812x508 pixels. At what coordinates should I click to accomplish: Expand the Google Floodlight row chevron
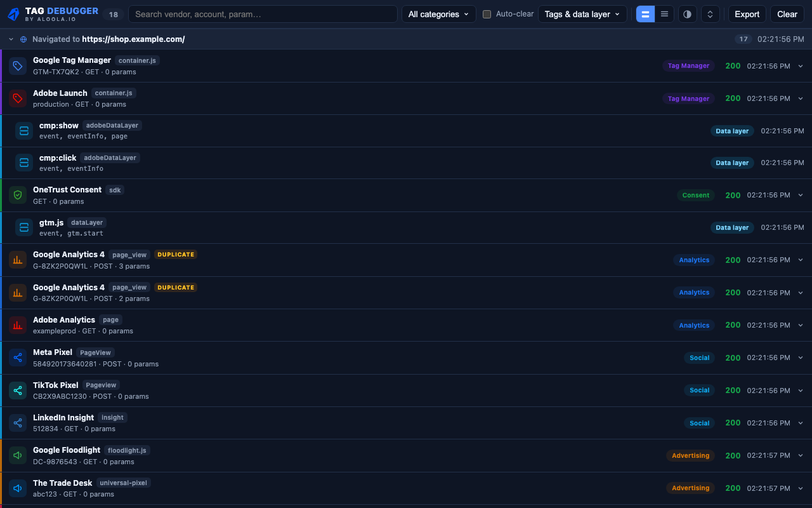click(801, 455)
